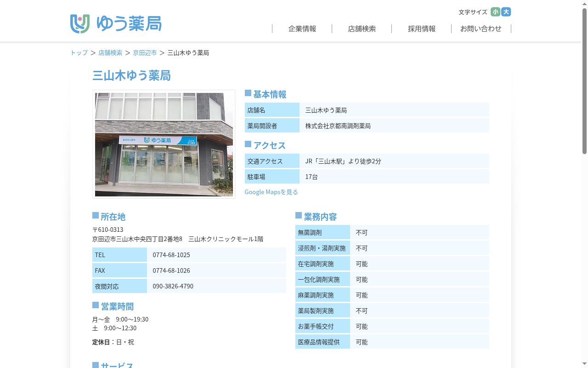
Task: Click the 所在地 section heading
Action: 113,217
